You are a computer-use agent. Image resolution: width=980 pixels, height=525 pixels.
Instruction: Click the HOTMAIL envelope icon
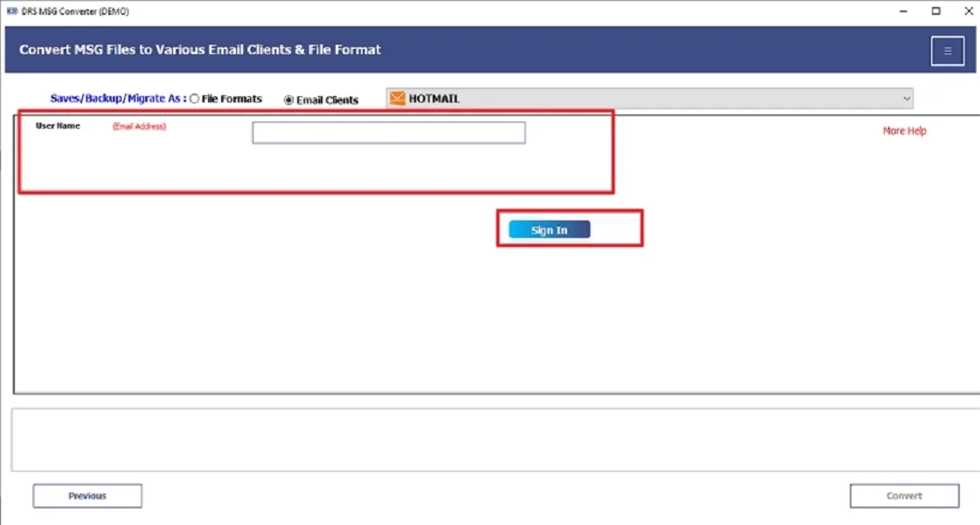(396, 98)
